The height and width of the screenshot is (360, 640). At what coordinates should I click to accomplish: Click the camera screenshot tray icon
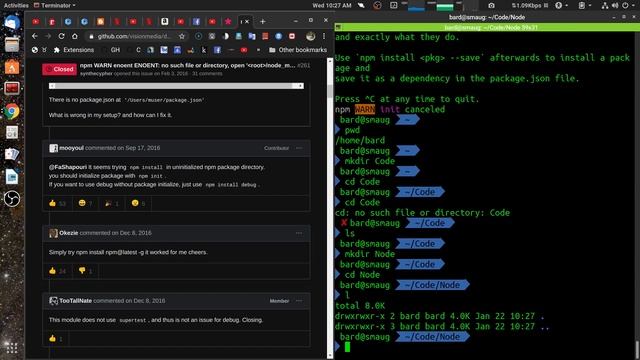tap(491, 5)
